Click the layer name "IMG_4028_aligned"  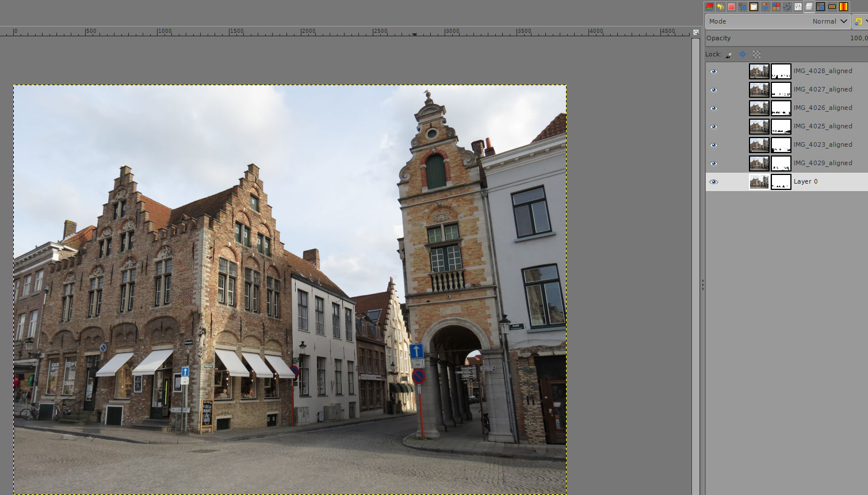pos(823,71)
